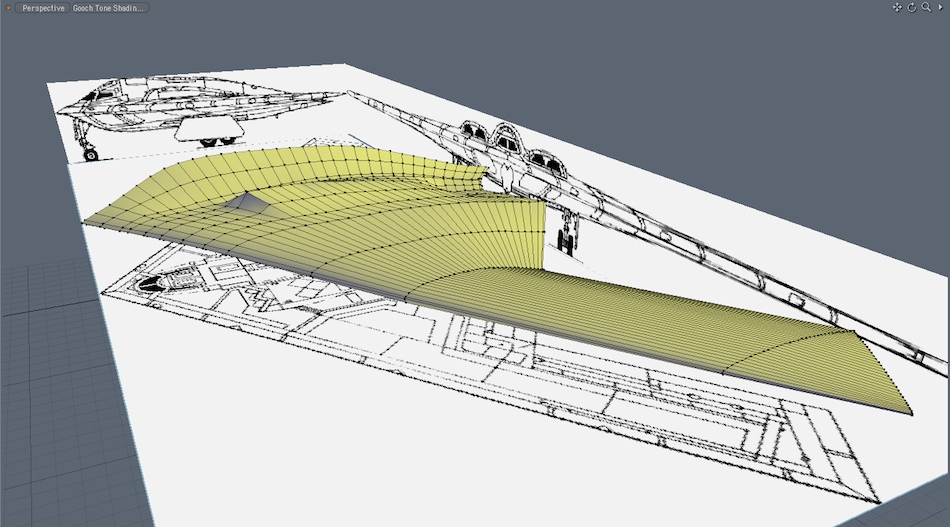The height and width of the screenshot is (527, 950).
Task: Click the front-view landing gear wheels
Action: [x=566, y=240]
